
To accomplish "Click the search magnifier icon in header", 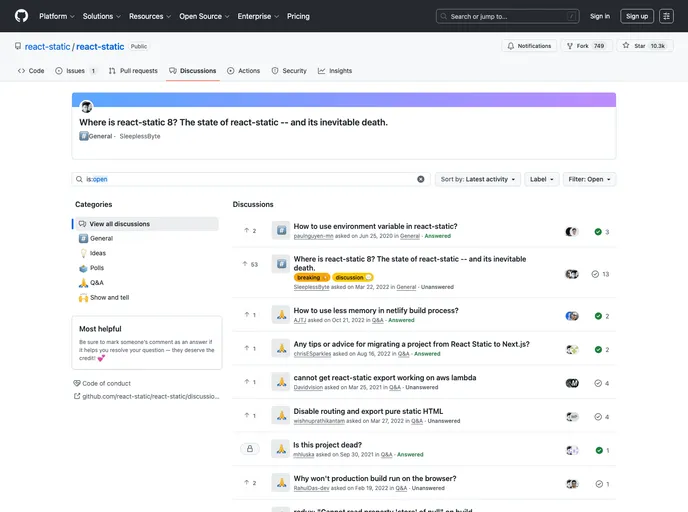I will [x=444, y=16].
